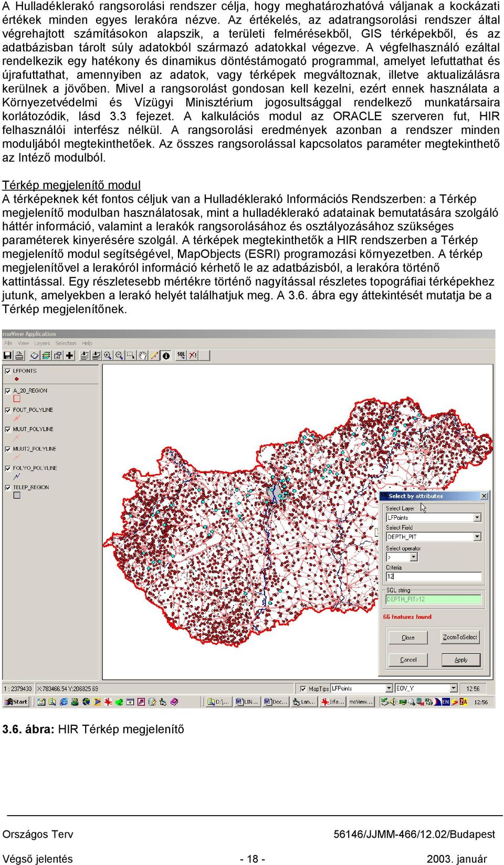Click the second stacked-pages icon next to Zoom In
The width and height of the screenshot is (504, 865).
pyautogui.click(x=96, y=356)
